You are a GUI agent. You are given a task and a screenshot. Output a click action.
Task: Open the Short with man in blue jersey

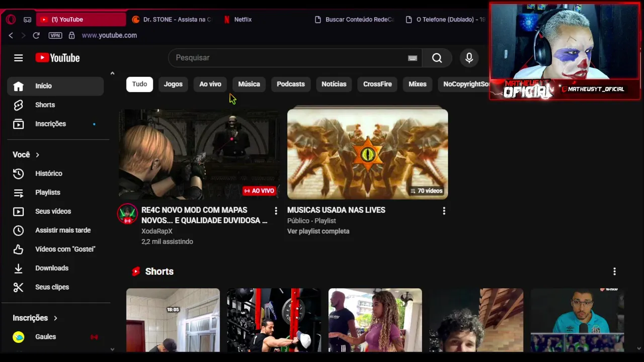click(578, 320)
